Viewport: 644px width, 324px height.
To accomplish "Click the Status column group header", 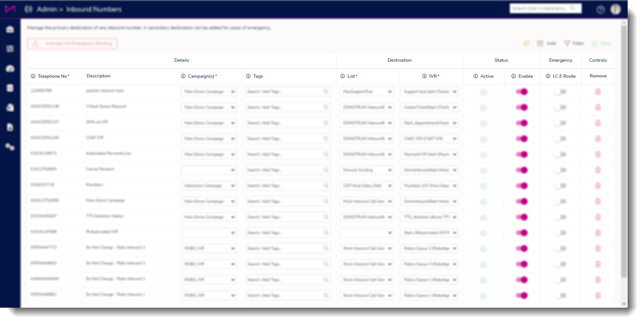I will 501,60.
